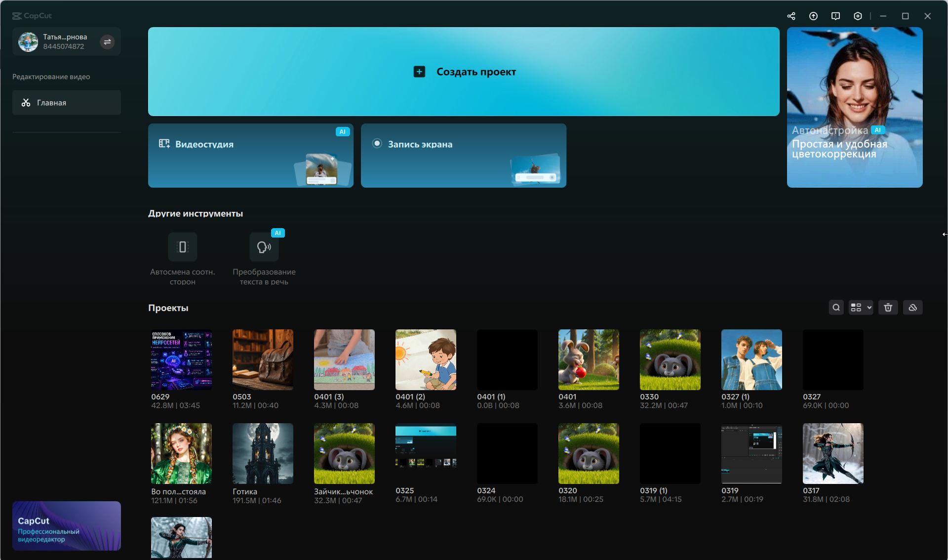The height and width of the screenshot is (560, 948).
Task: Open project 0320 thumbnail
Action: (x=589, y=453)
